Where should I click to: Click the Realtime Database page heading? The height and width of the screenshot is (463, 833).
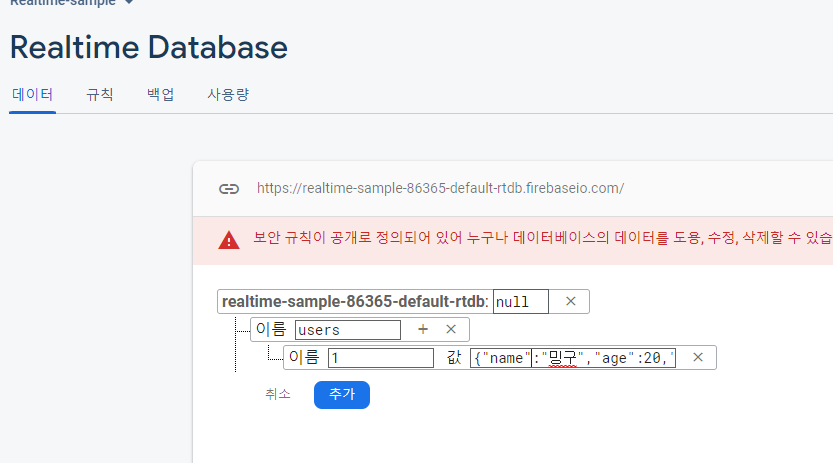(149, 47)
